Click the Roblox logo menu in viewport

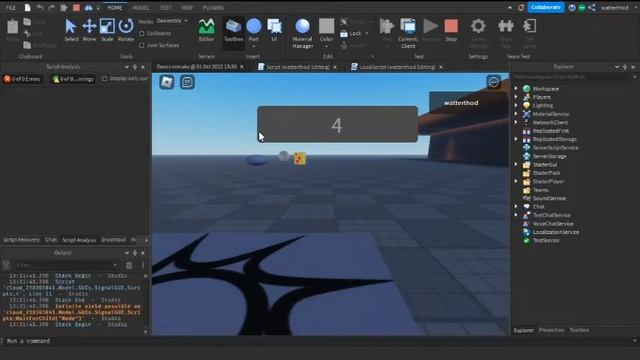click(167, 82)
